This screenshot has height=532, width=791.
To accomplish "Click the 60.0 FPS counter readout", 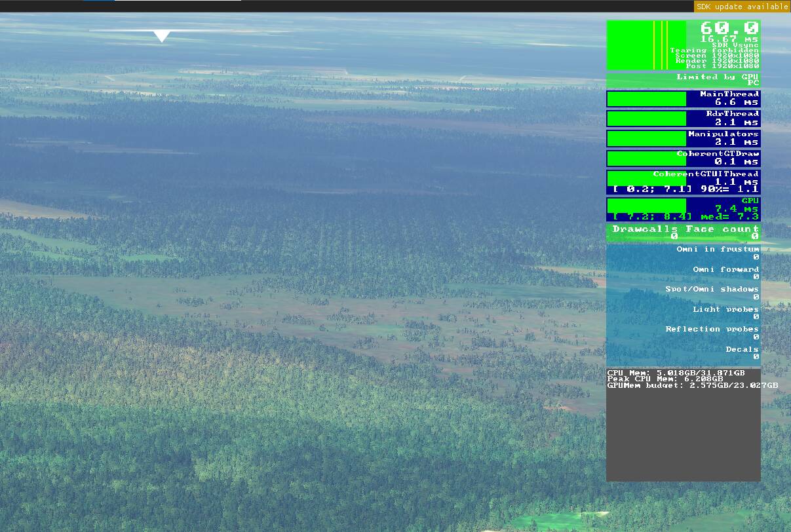I will pyautogui.click(x=729, y=28).
